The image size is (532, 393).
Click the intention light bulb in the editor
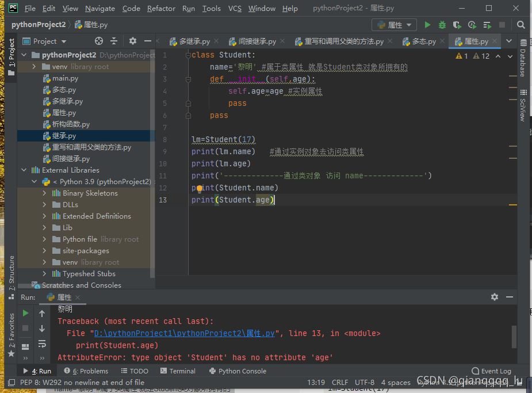200,188
